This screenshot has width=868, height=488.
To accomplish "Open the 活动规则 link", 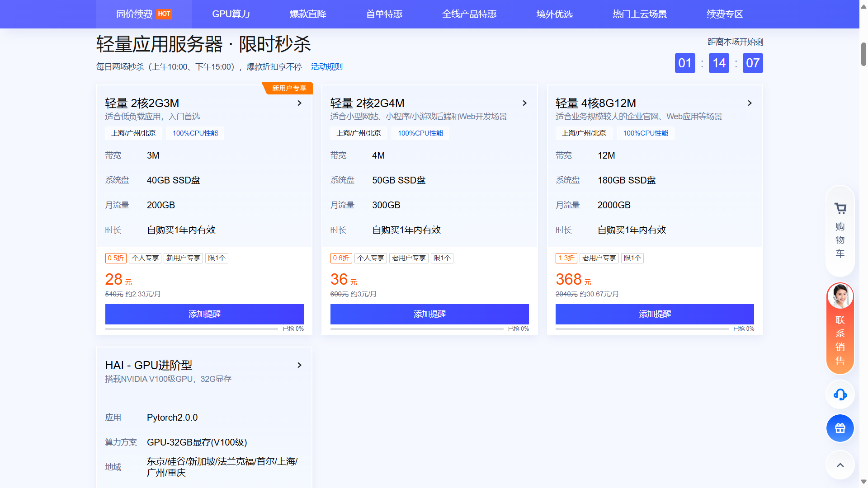I will click(x=326, y=66).
